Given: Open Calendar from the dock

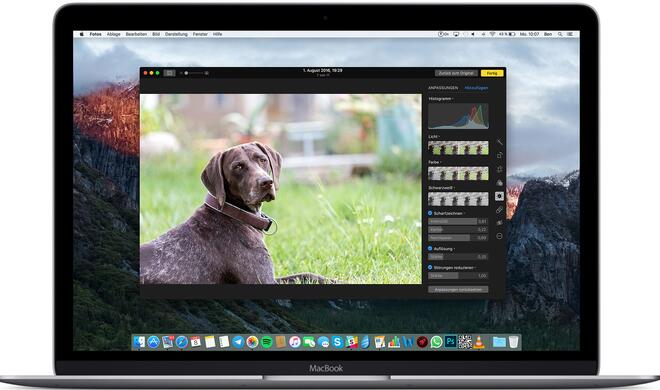Looking at the screenshot, I should 196,342.
